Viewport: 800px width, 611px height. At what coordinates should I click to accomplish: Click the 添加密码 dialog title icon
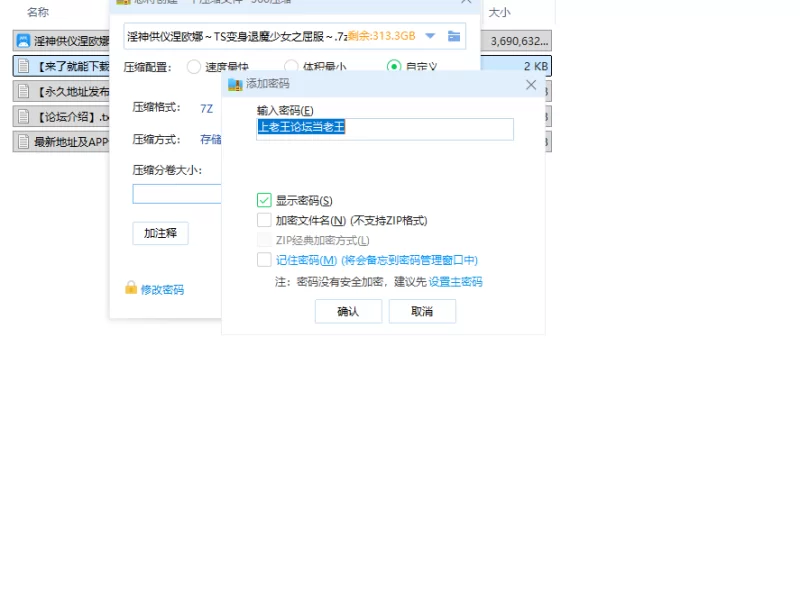click(x=235, y=84)
